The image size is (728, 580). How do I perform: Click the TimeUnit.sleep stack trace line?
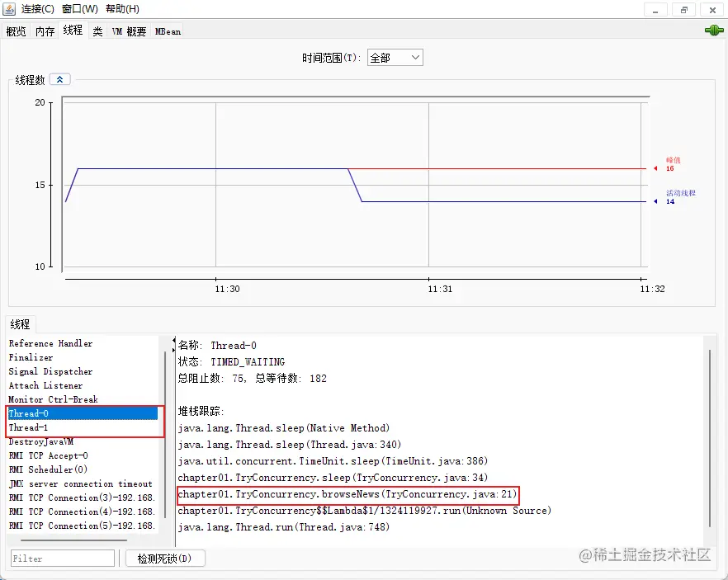tap(333, 461)
